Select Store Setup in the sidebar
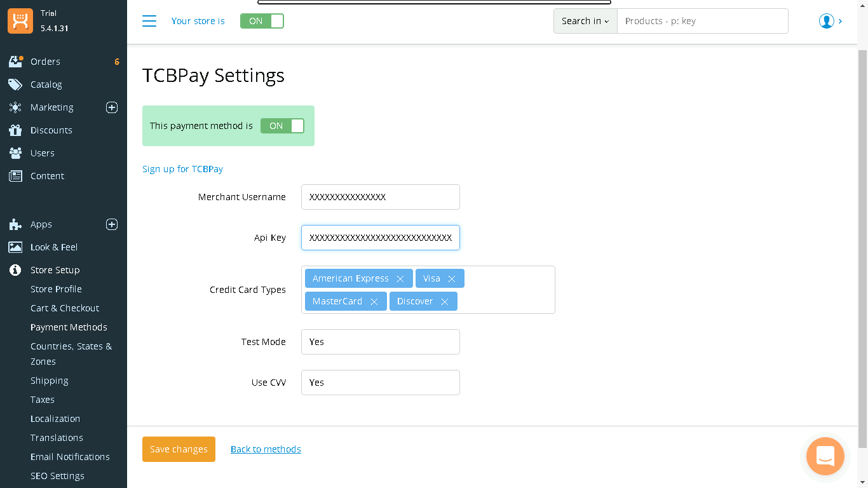 click(55, 270)
